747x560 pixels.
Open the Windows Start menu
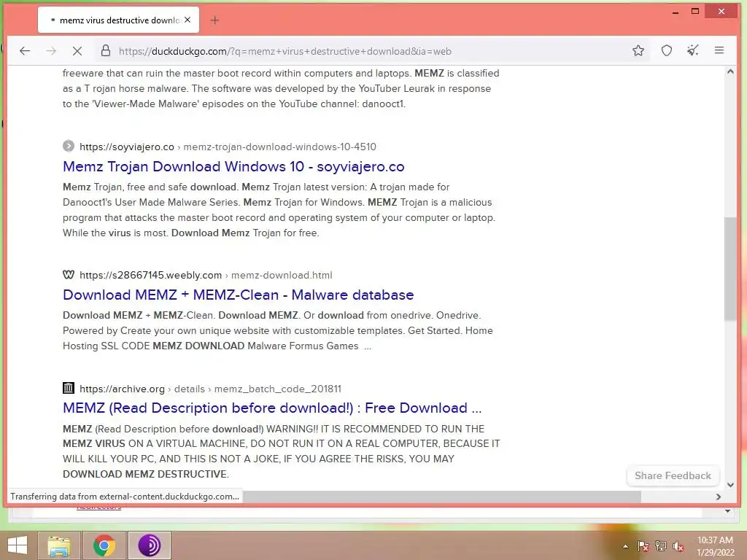coord(18,545)
